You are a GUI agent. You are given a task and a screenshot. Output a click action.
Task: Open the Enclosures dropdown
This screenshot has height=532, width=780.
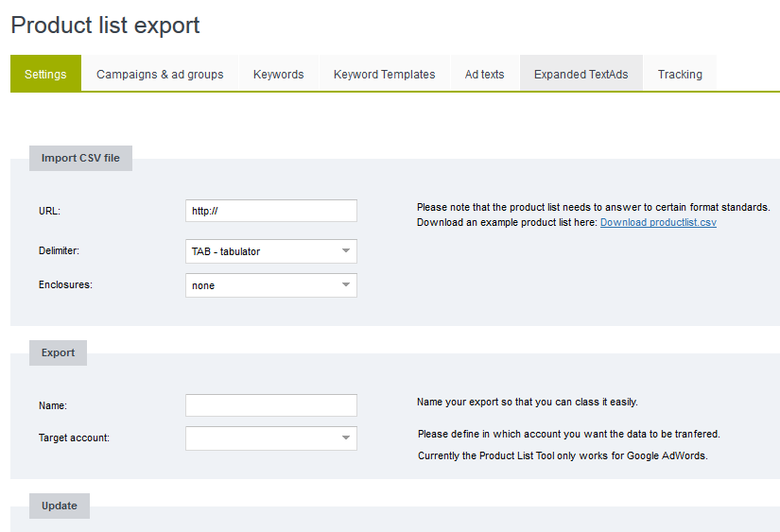pyautogui.click(x=270, y=285)
